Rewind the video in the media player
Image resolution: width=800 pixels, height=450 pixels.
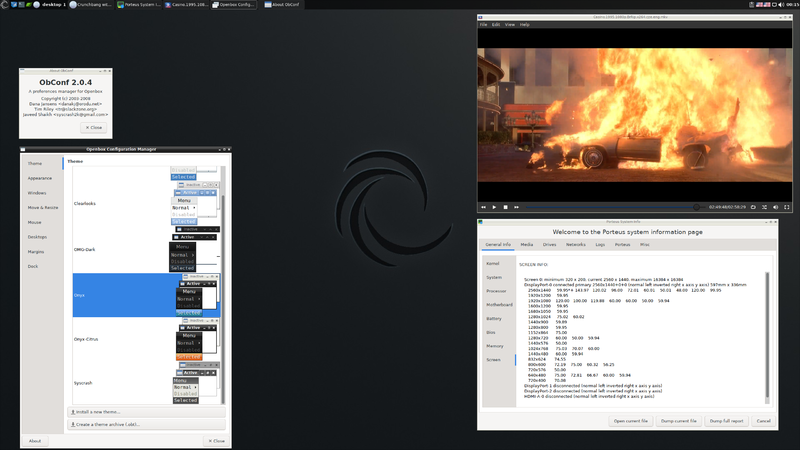tap(483, 207)
